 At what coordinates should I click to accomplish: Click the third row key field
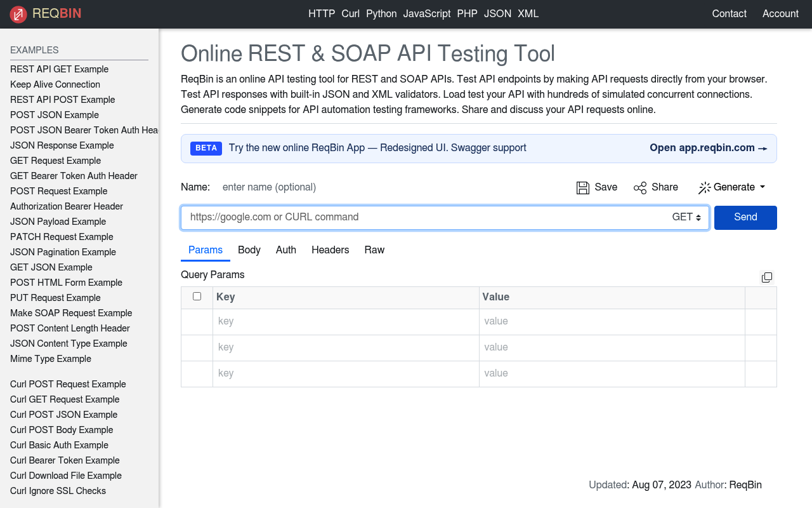tap(346, 374)
